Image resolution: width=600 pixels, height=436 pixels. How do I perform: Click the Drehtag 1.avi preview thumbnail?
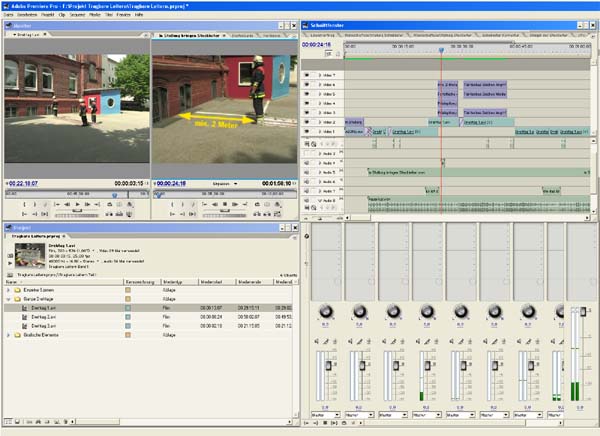click(29, 254)
